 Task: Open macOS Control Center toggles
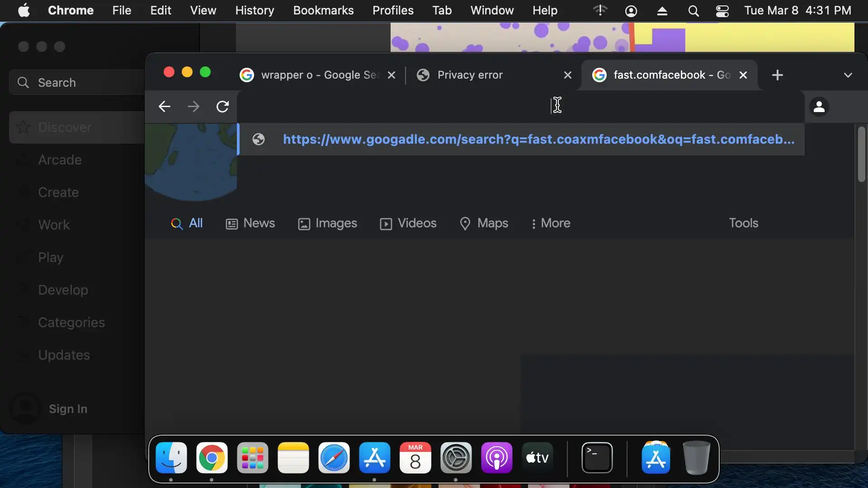click(x=722, y=10)
